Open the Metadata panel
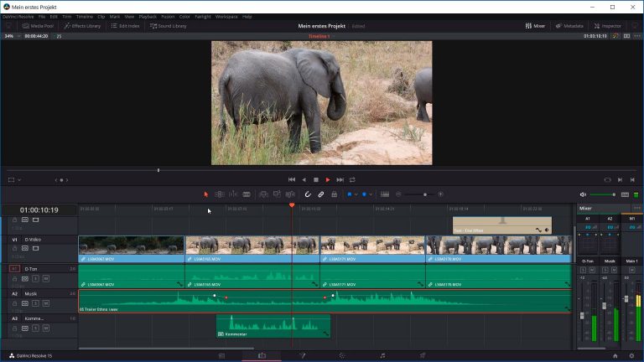Image resolution: width=644 pixels, height=362 pixels. [x=569, y=26]
